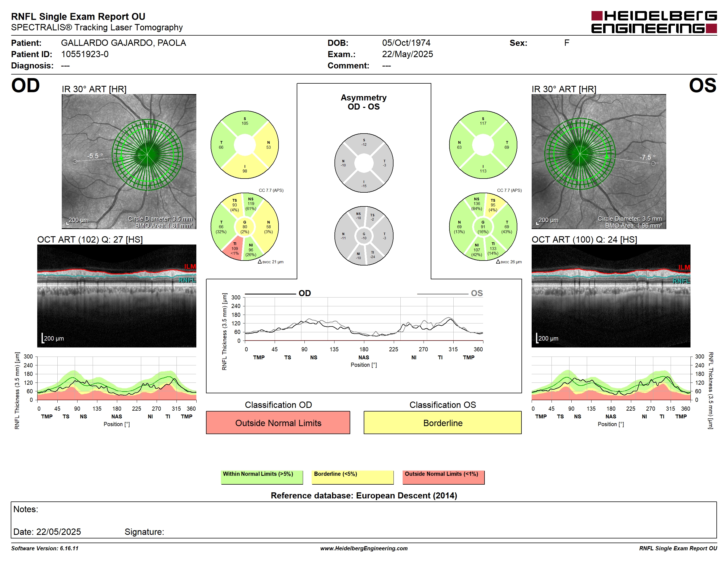Click the OS BMO Area 1.96 mm² label
This screenshot has width=728, height=563.
coord(633,226)
